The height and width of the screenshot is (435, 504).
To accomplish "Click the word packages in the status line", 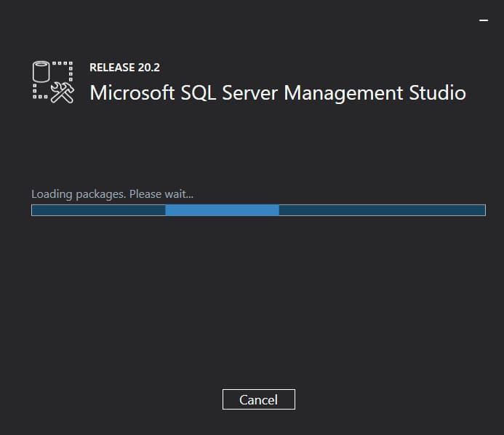I will pos(101,194).
